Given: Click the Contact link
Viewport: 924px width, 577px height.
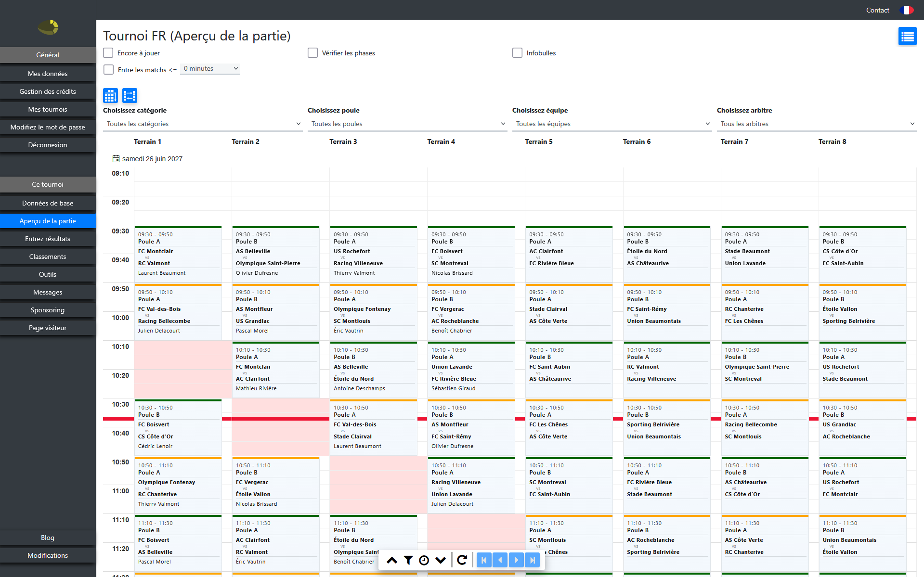Looking at the screenshot, I should 877,10.
